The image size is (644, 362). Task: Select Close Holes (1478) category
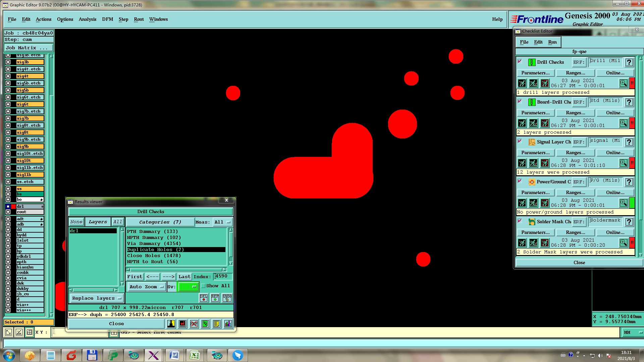pyautogui.click(x=154, y=256)
